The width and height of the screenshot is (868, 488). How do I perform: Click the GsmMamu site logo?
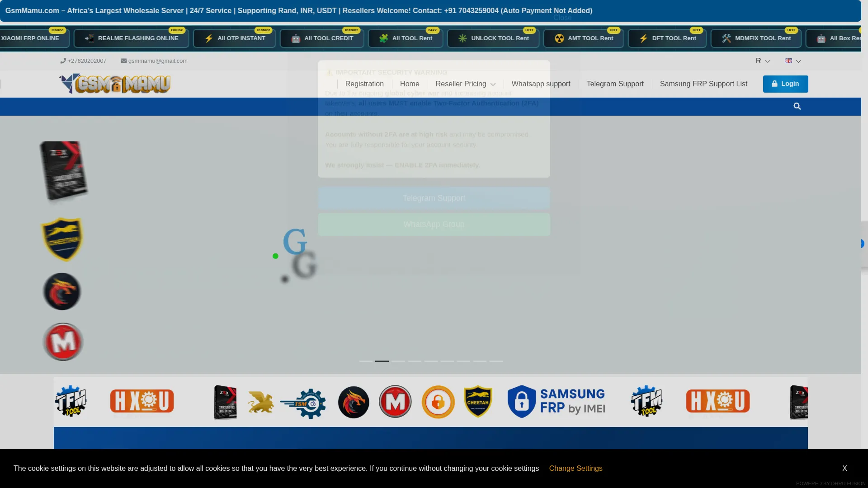115,84
